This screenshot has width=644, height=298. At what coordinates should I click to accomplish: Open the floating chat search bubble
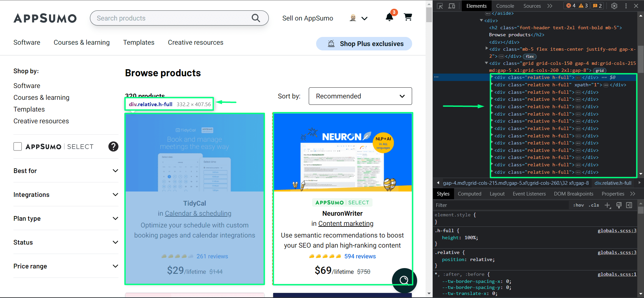(404, 280)
